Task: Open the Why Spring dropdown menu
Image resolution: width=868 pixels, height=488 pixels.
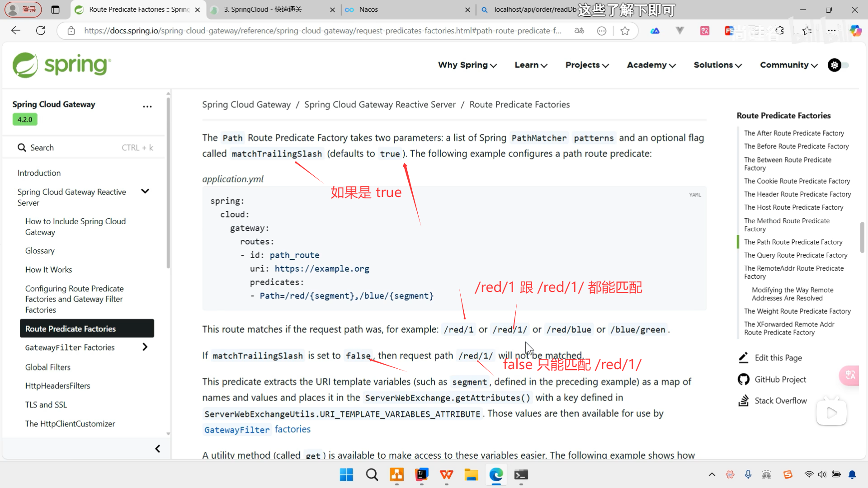Action: pos(467,65)
